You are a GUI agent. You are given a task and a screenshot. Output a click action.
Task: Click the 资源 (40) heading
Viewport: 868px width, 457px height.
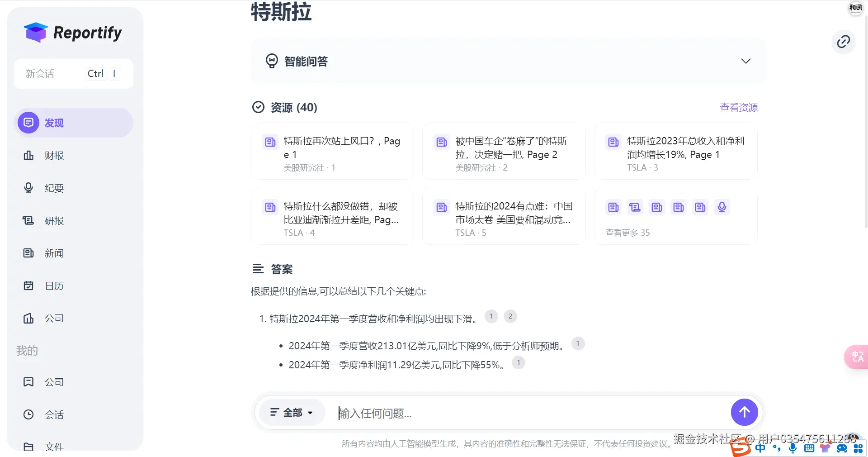pyautogui.click(x=294, y=107)
